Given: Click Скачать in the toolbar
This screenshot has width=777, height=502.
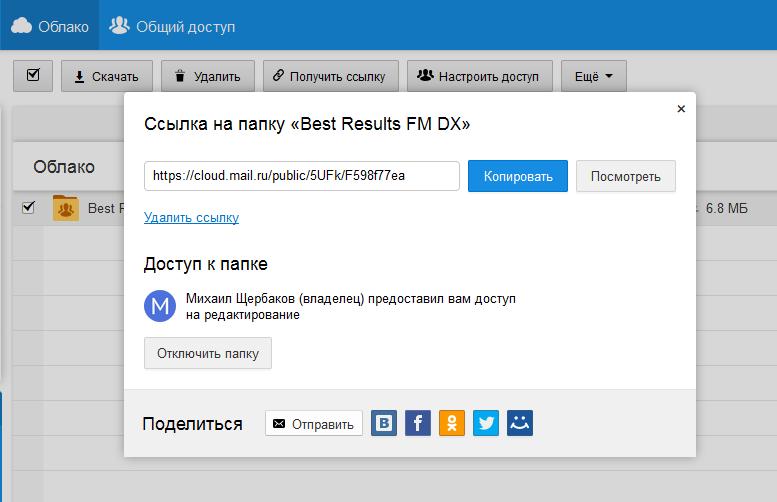Looking at the screenshot, I should [x=107, y=76].
